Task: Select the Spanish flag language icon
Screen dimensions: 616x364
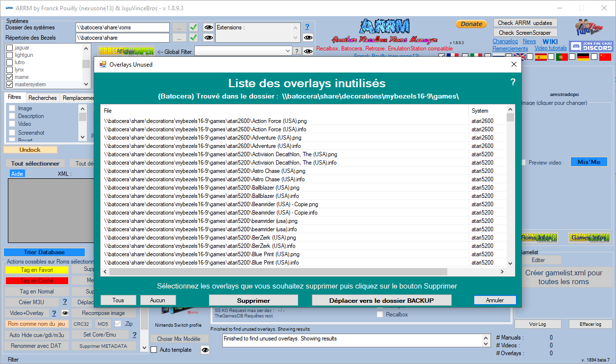Action: (540, 57)
